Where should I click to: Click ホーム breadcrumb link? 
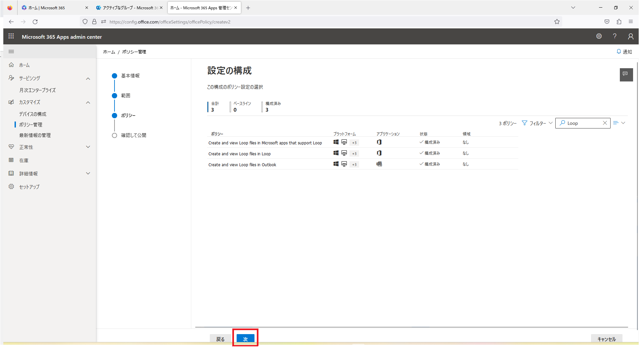tap(109, 52)
